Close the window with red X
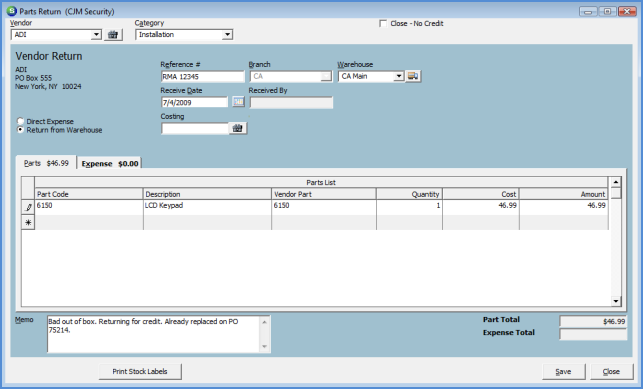643x389 pixels. [x=627, y=11]
